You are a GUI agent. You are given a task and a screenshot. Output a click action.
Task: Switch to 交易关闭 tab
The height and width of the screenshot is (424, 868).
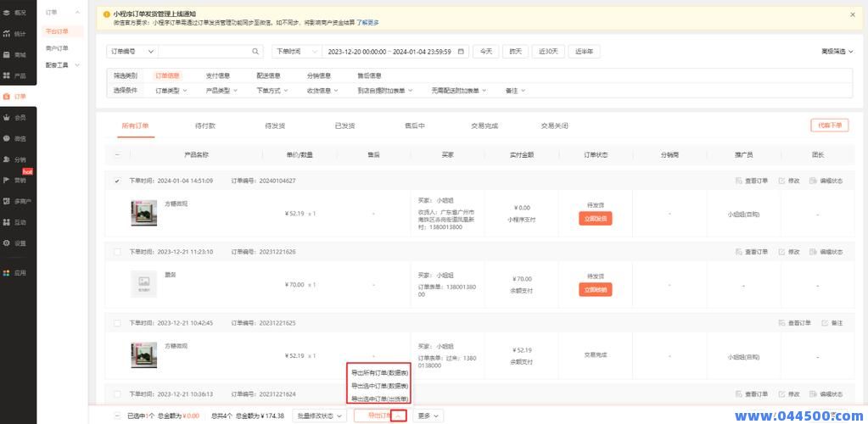coord(554,126)
